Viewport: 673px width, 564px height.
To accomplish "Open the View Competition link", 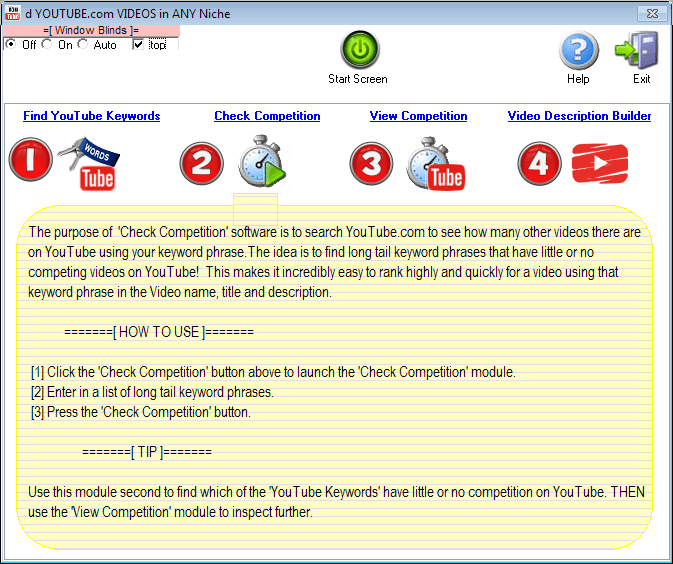I will pyautogui.click(x=418, y=116).
